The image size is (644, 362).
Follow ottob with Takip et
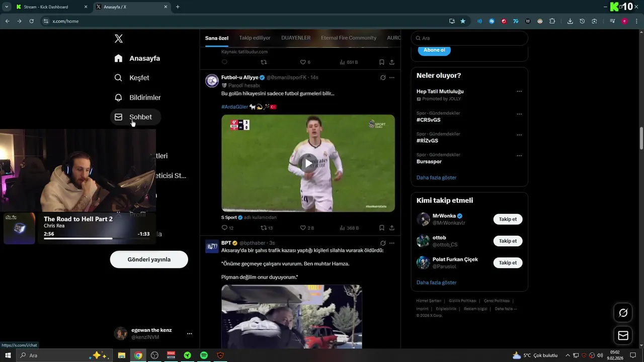click(x=508, y=241)
